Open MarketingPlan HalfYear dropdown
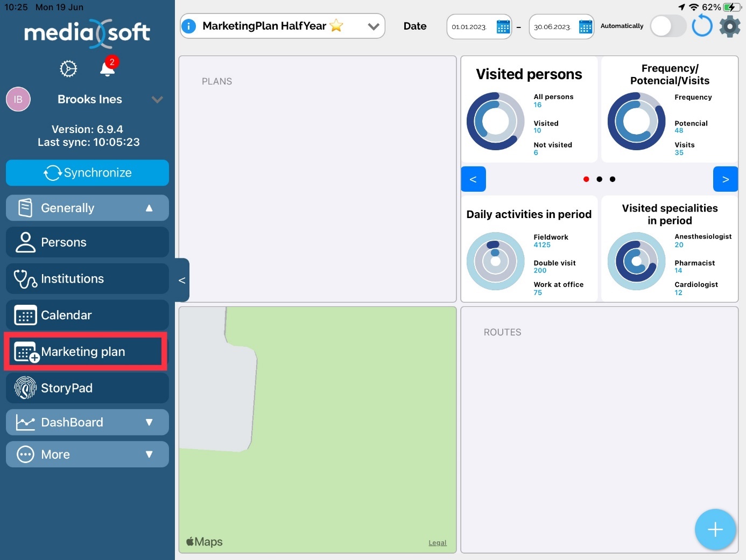746x560 pixels. [x=373, y=26]
